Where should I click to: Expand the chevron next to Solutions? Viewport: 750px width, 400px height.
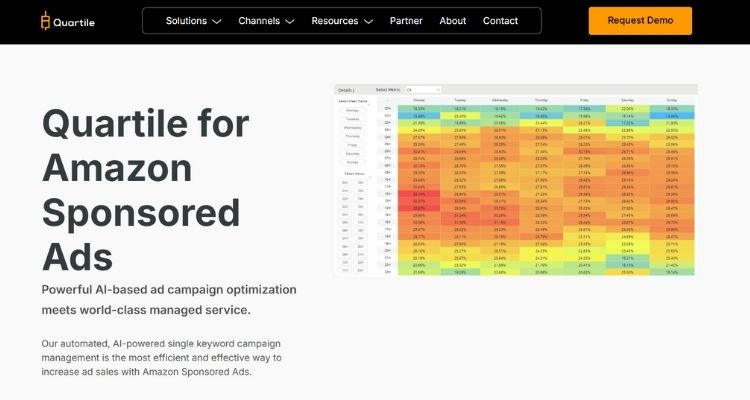(x=217, y=22)
